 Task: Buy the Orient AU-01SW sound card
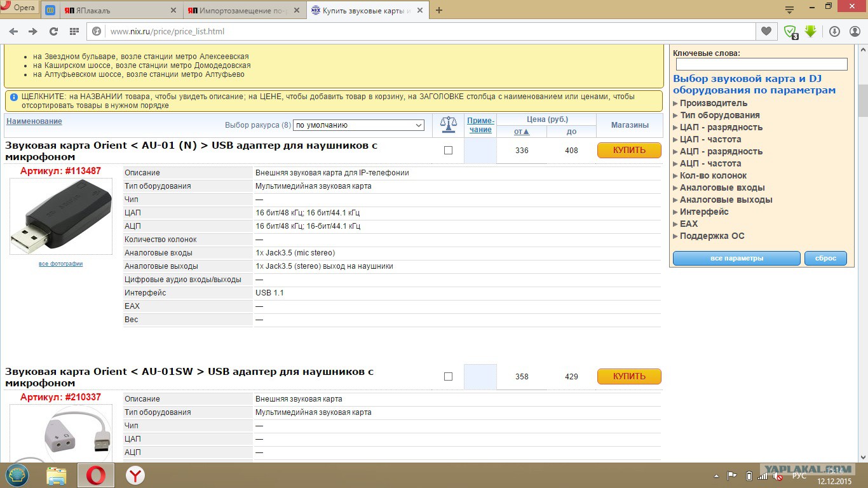tap(629, 377)
